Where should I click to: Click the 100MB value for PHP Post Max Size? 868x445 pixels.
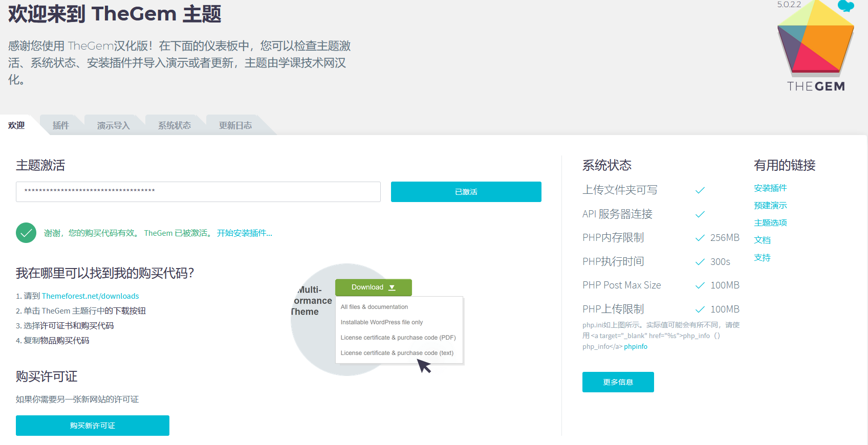[x=725, y=285]
